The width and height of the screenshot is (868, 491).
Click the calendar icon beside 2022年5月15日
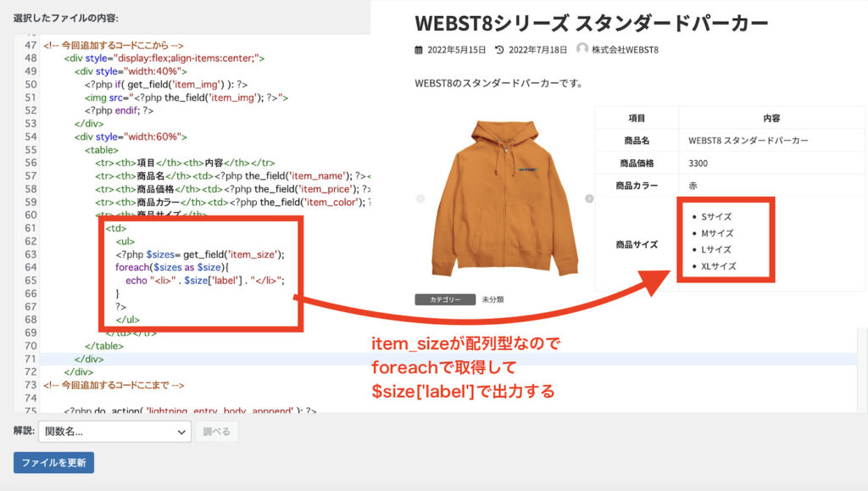pos(418,49)
